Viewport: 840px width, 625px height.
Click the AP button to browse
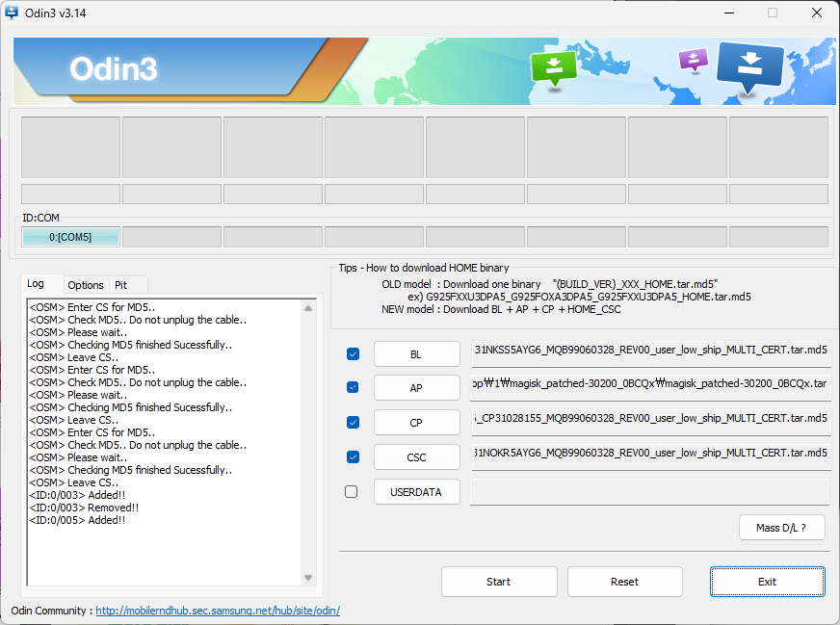416,388
